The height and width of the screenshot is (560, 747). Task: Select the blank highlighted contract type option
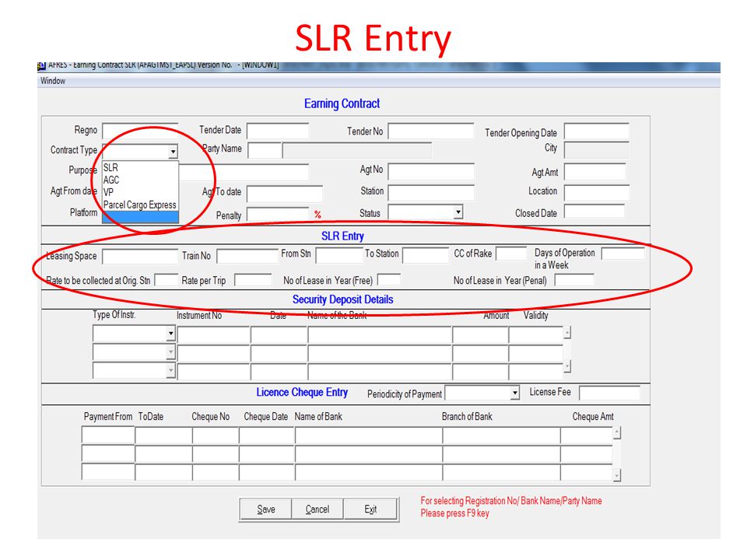(141, 217)
